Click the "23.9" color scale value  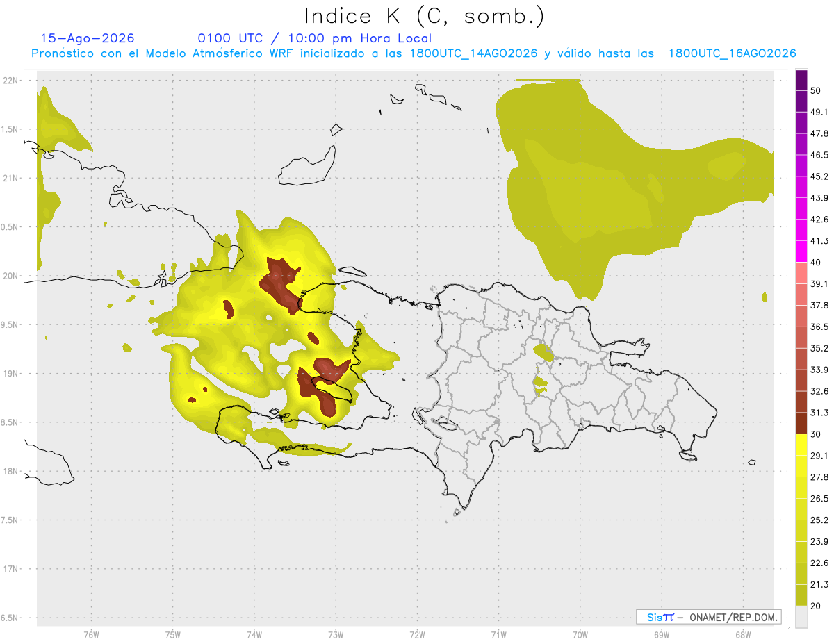pyautogui.click(x=819, y=542)
